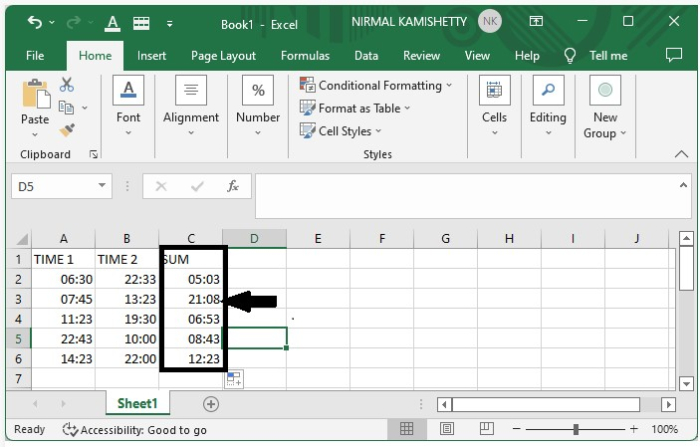Open the File tab
Image resolution: width=700 pixels, height=447 pixels.
click(35, 56)
